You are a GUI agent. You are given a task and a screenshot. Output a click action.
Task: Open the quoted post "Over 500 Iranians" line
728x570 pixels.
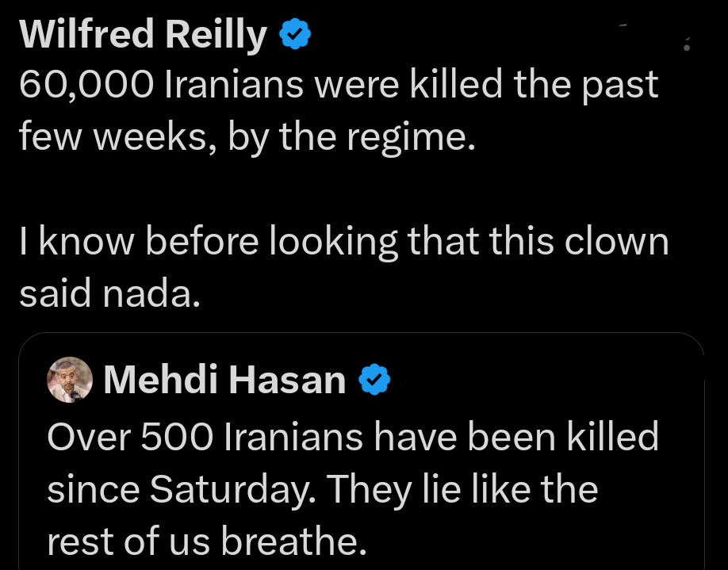353,436
